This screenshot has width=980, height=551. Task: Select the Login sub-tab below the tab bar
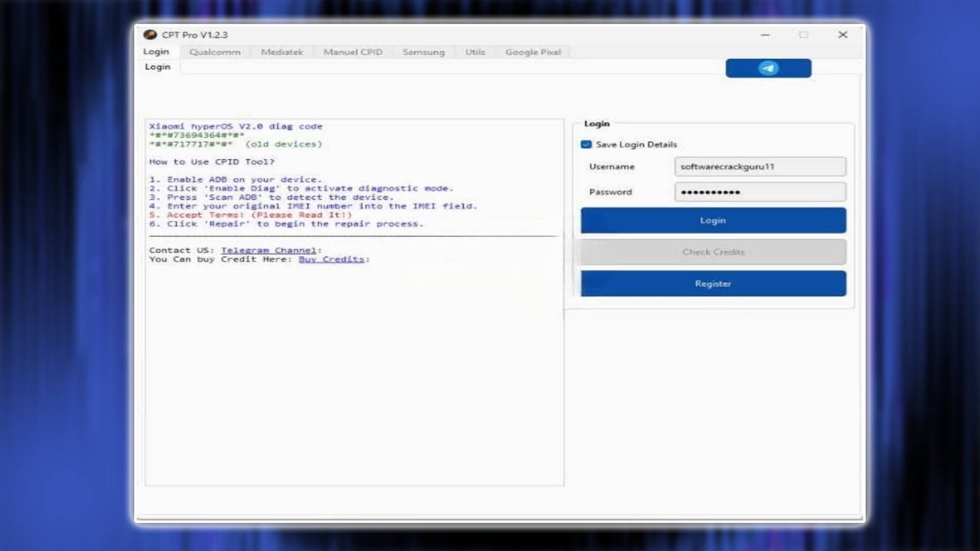(x=157, y=67)
